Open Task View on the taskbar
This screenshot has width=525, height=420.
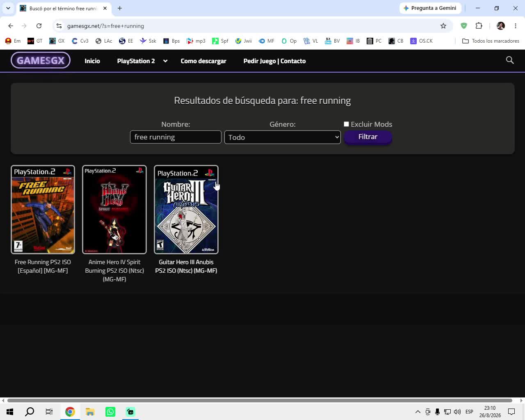[x=49, y=412]
